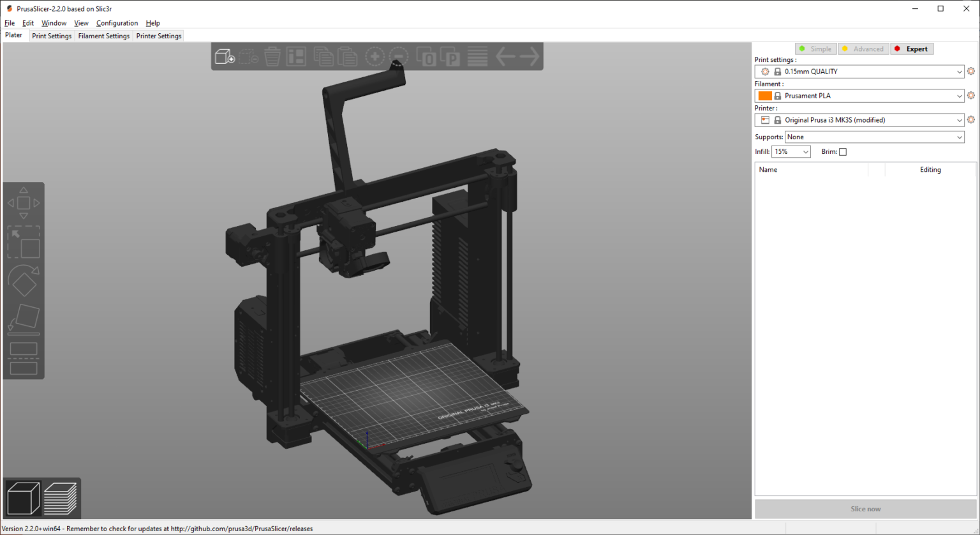Click the Add object icon in the toolbar
This screenshot has height=535, width=980.
point(224,56)
